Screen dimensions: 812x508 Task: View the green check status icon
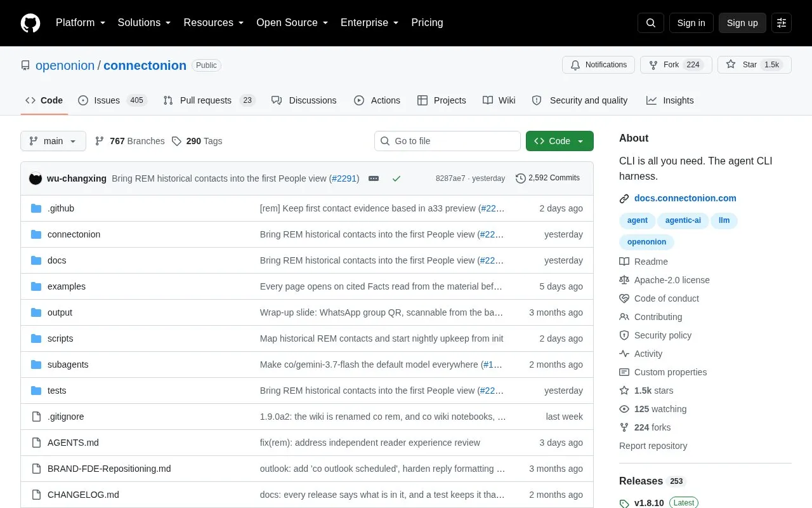pyautogui.click(x=396, y=178)
